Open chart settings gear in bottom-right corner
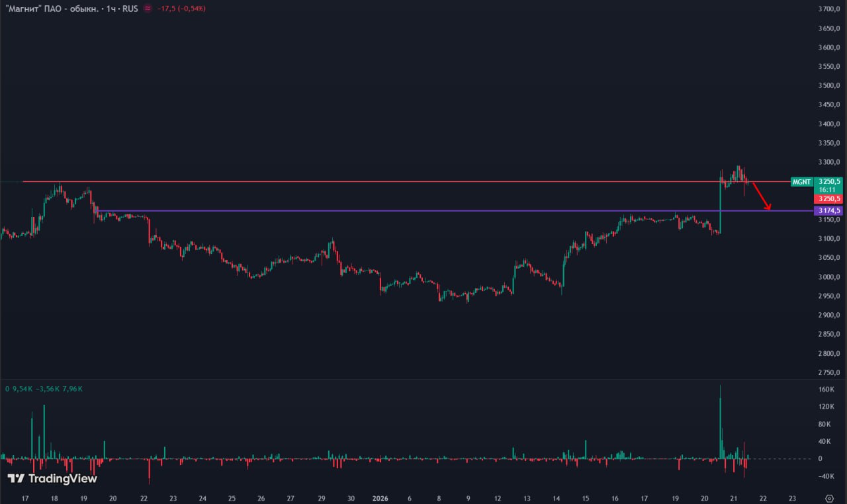 [829, 498]
